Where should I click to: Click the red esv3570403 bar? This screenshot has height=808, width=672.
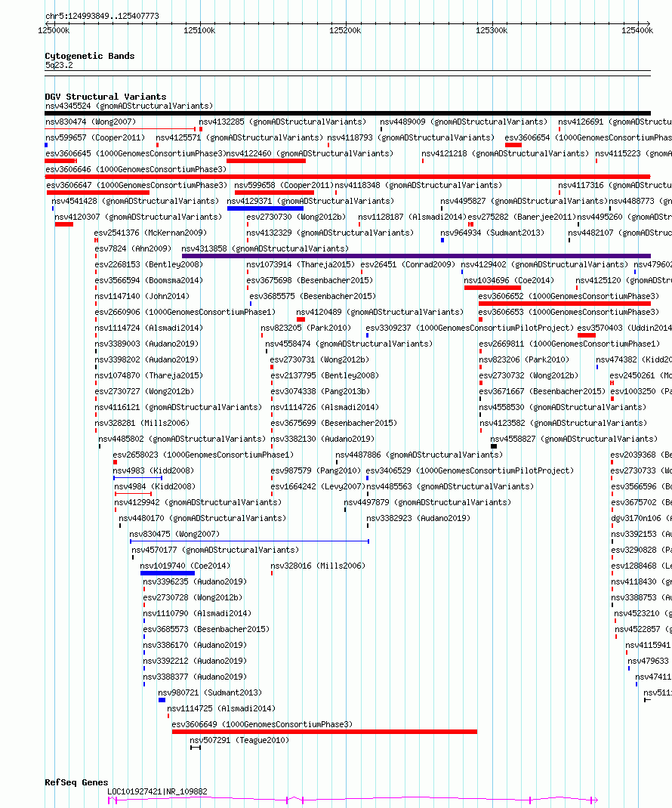(587, 335)
